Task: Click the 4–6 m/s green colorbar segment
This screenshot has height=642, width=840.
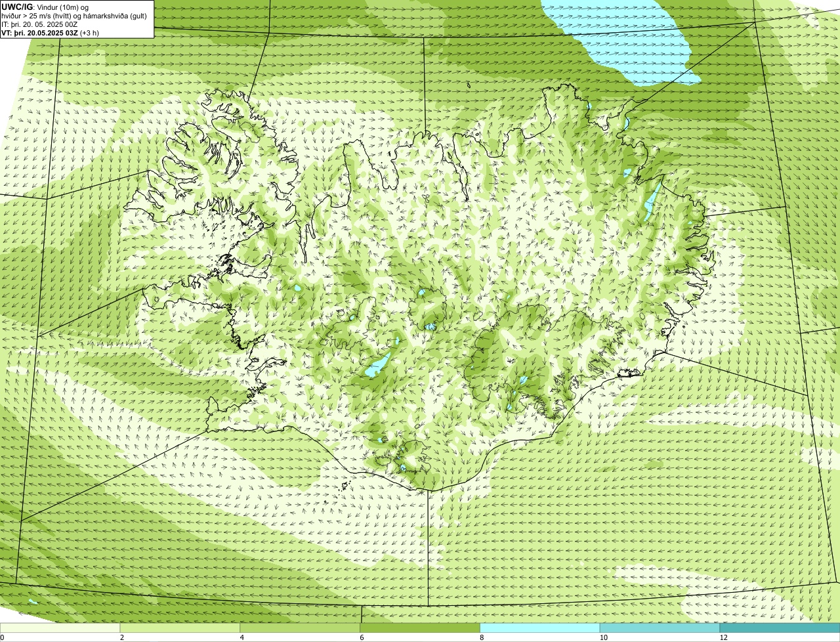Action: (301, 628)
